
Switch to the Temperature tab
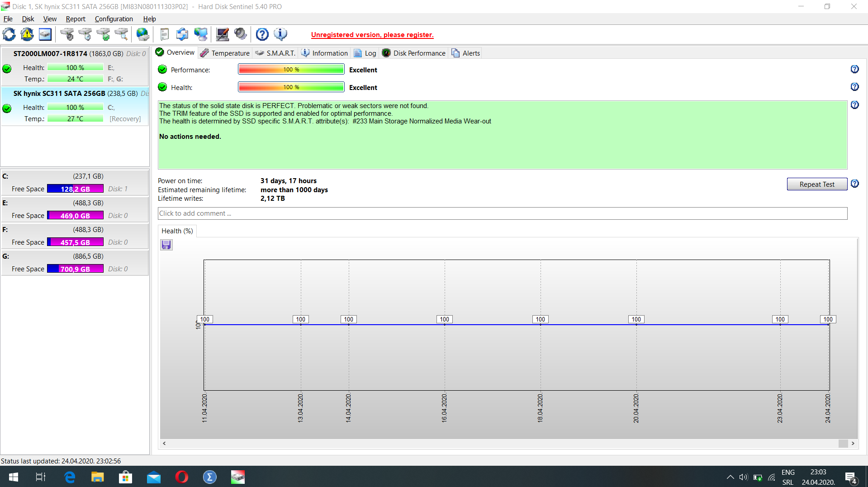[225, 53]
